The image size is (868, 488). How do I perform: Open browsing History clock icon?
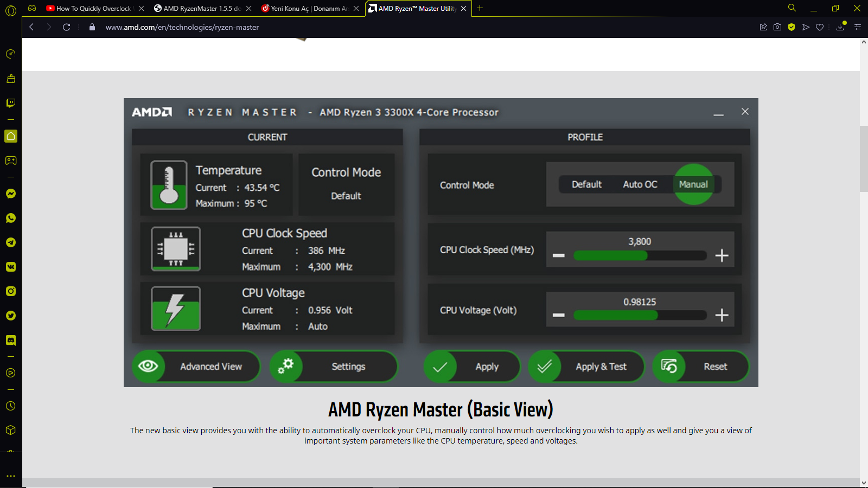pyautogui.click(x=11, y=406)
